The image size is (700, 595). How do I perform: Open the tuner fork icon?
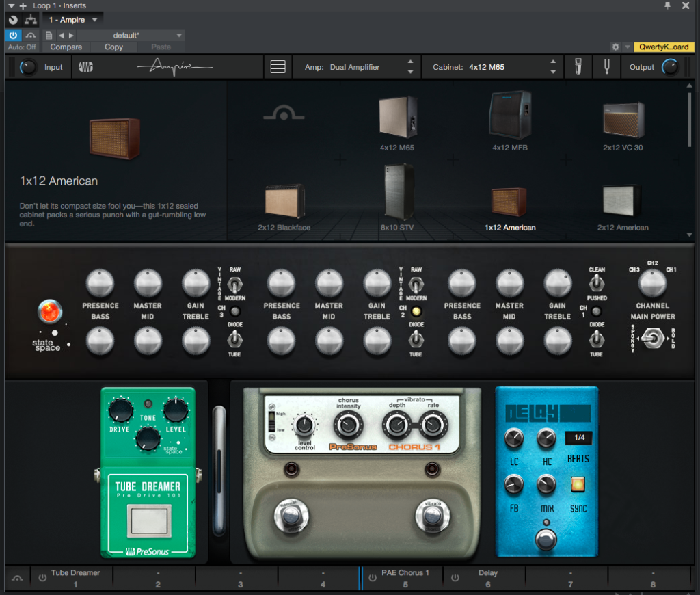point(607,67)
